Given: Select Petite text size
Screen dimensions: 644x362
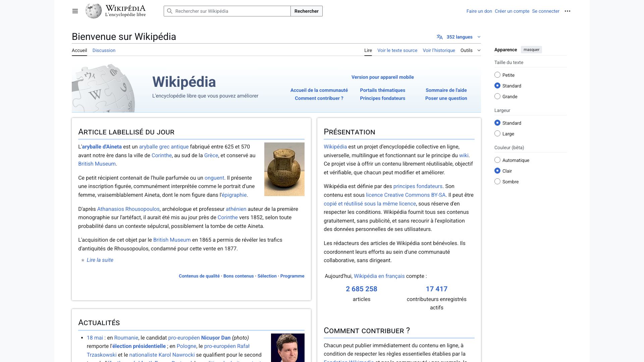Looking at the screenshot, I should (497, 75).
